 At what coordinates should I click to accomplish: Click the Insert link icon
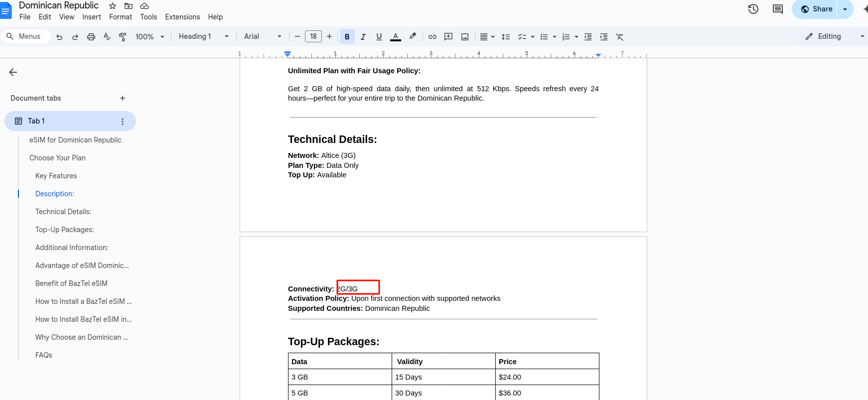coord(433,37)
